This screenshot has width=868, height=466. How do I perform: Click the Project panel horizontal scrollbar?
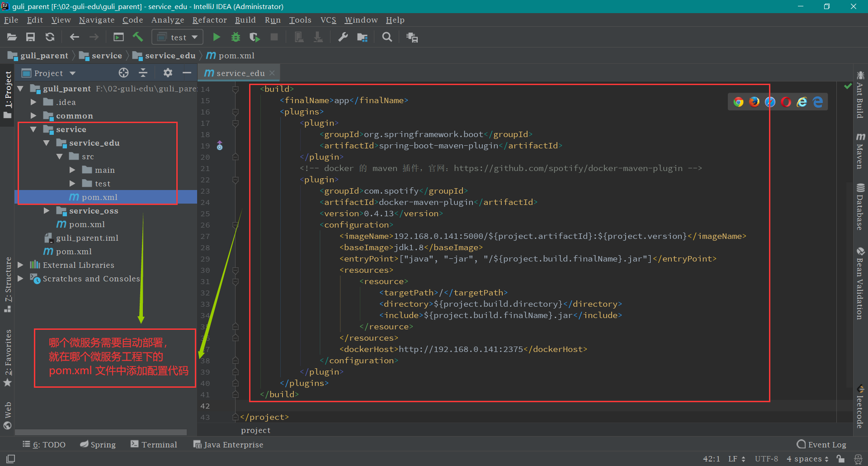(x=101, y=432)
